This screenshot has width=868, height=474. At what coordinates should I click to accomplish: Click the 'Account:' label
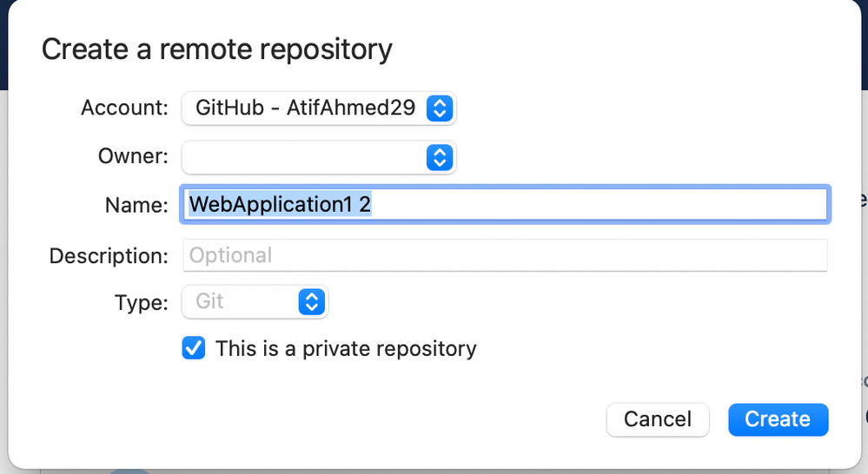pos(124,108)
